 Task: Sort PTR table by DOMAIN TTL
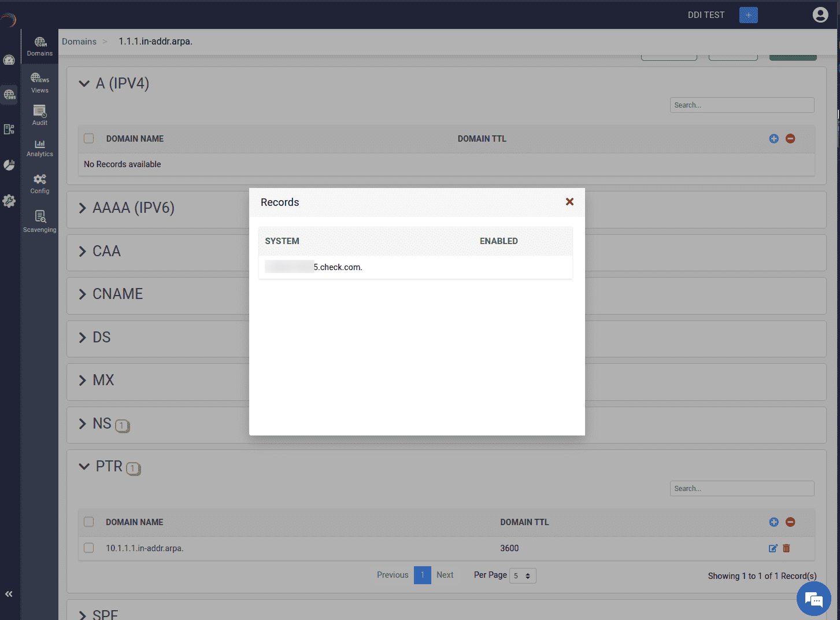pos(524,522)
